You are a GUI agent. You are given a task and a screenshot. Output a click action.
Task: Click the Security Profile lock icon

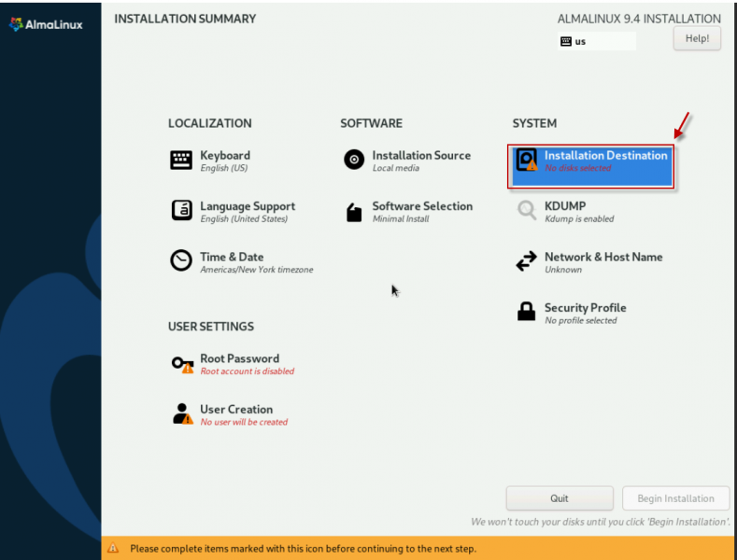click(526, 311)
